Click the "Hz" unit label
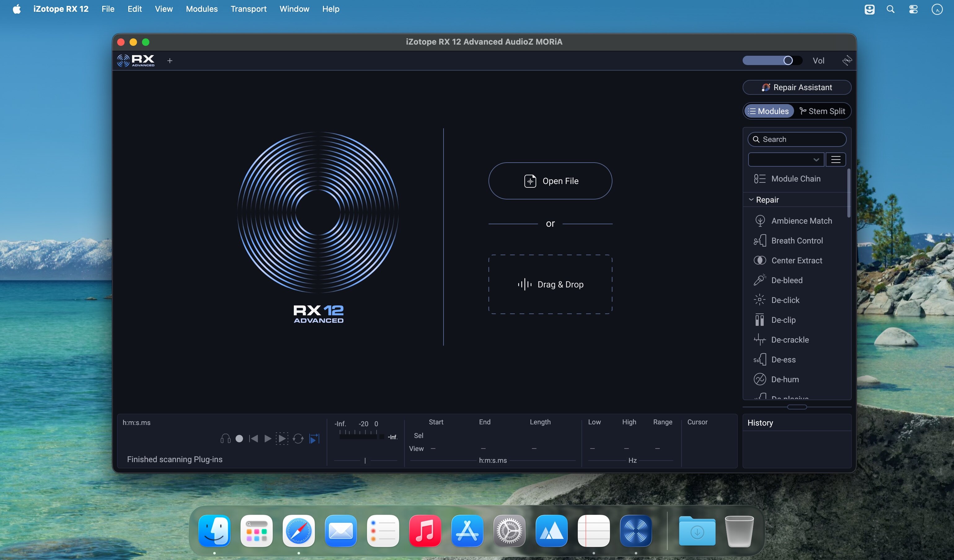This screenshot has height=560, width=954. (632, 460)
